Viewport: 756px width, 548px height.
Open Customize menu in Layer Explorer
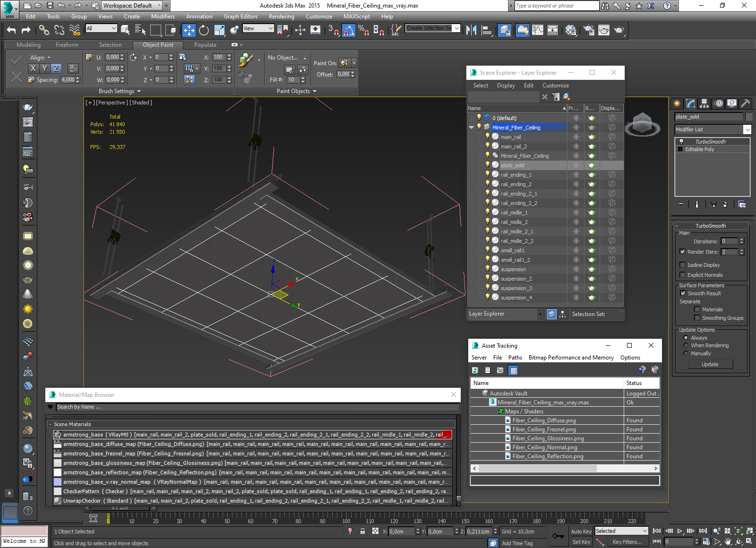click(x=556, y=86)
